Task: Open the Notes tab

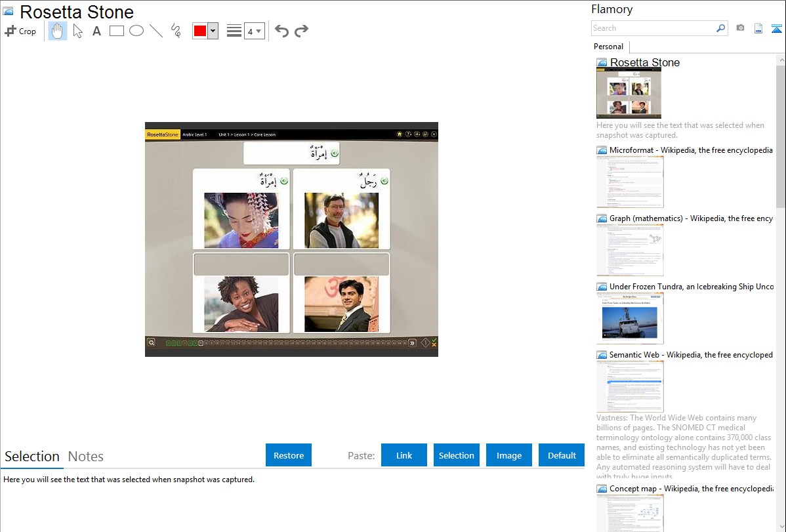Action: 86,457
